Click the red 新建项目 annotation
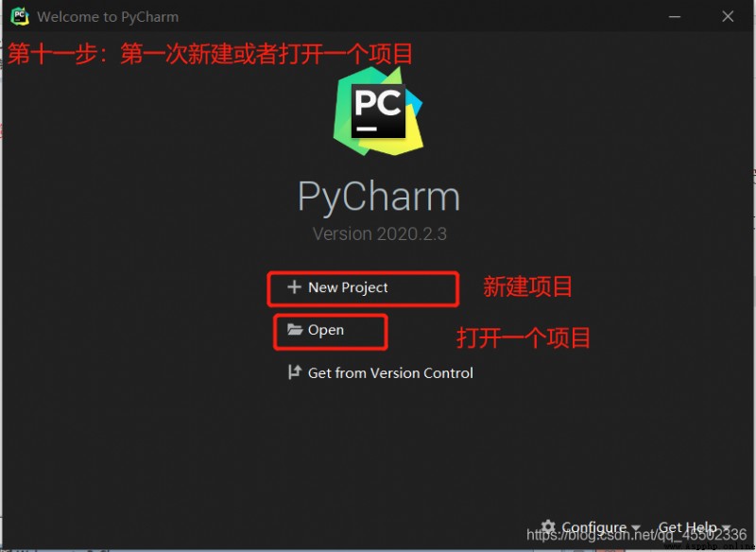This screenshot has width=756, height=552. click(527, 286)
